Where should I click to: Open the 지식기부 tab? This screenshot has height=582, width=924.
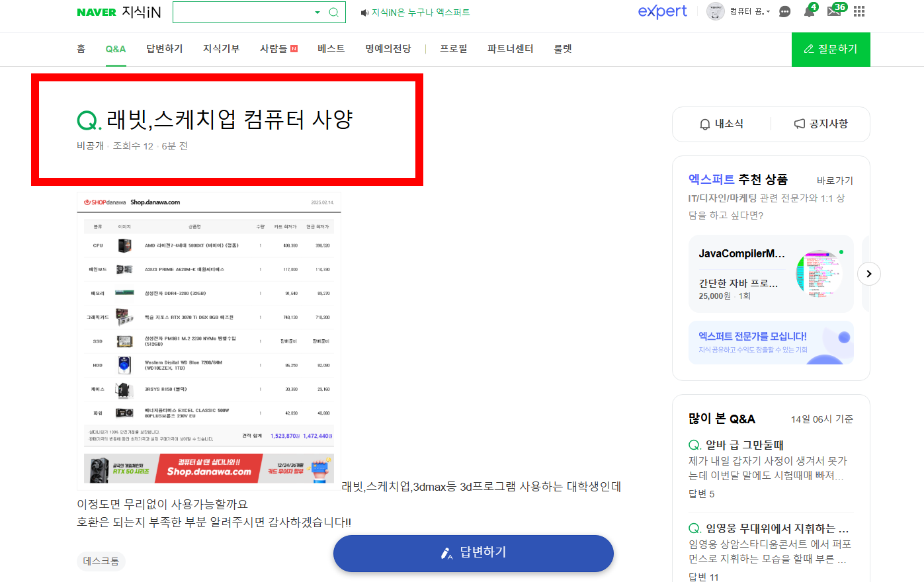(221, 49)
